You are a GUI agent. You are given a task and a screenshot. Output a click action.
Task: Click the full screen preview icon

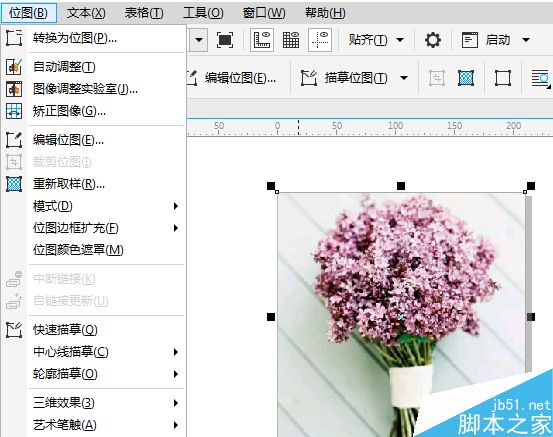pos(225,40)
